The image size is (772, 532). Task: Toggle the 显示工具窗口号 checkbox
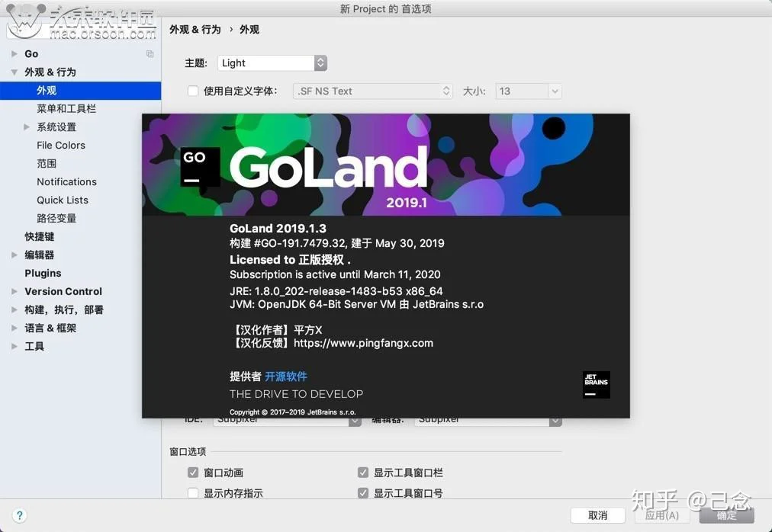point(363,492)
